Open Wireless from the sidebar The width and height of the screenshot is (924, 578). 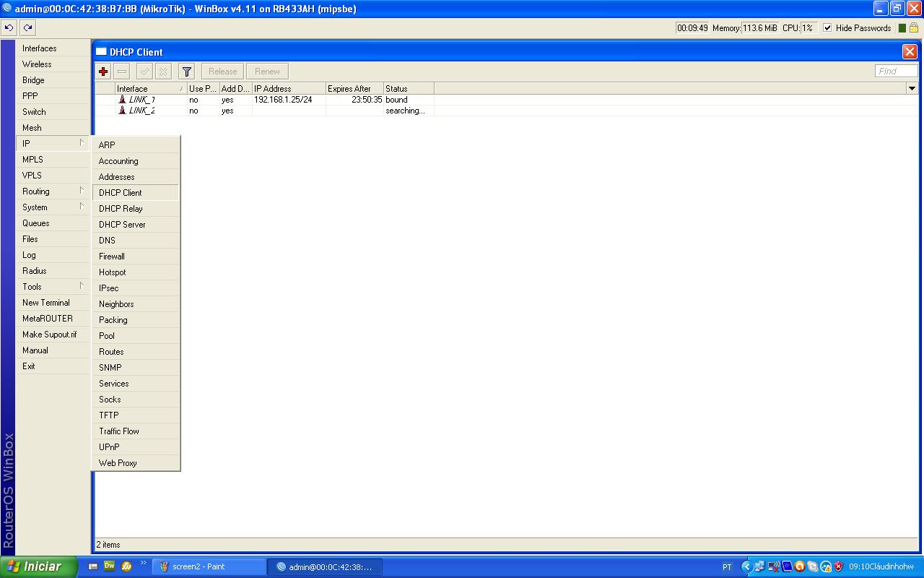(52, 64)
